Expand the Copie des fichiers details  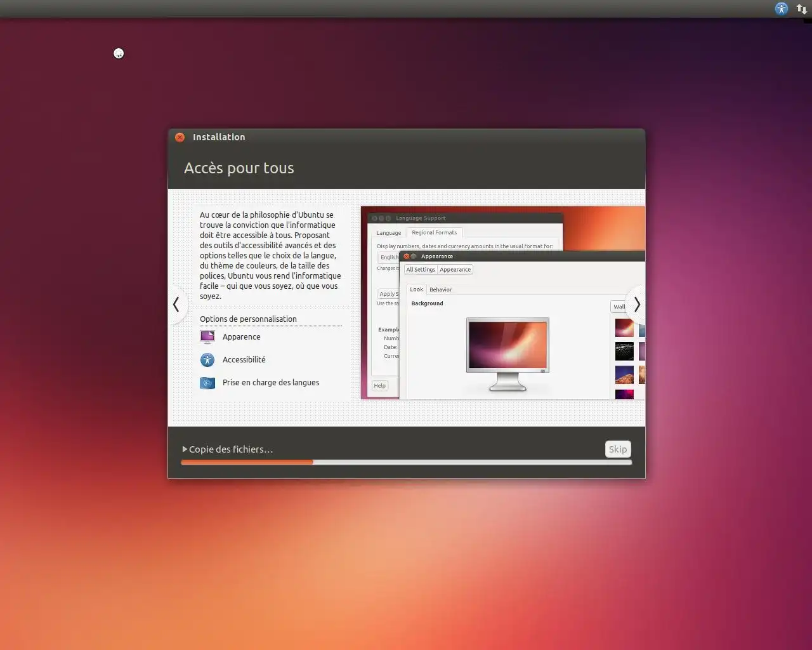click(185, 449)
